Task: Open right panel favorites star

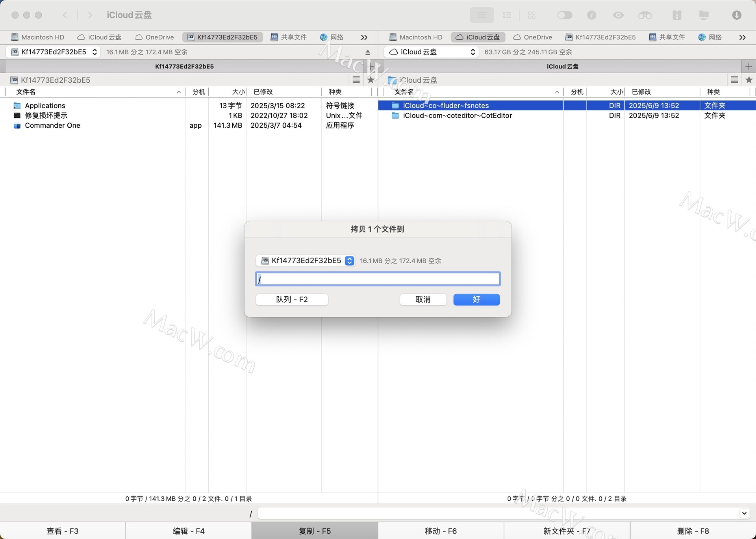Action: (x=749, y=80)
